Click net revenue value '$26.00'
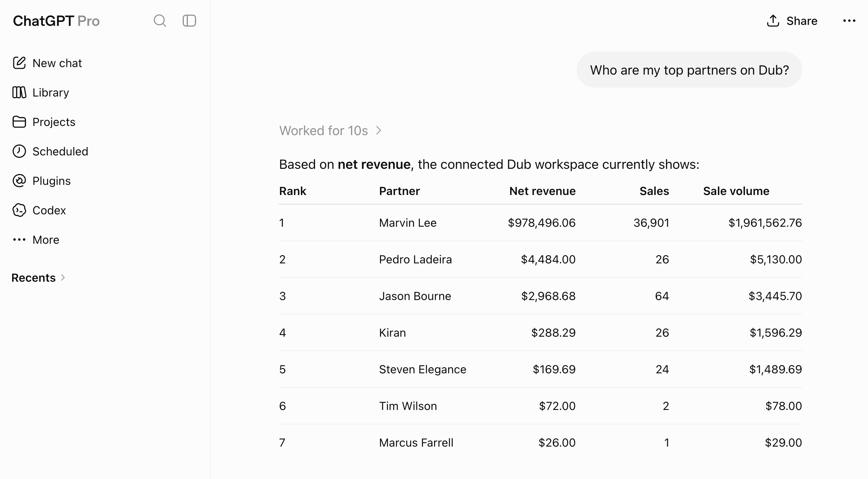 tap(557, 443)
